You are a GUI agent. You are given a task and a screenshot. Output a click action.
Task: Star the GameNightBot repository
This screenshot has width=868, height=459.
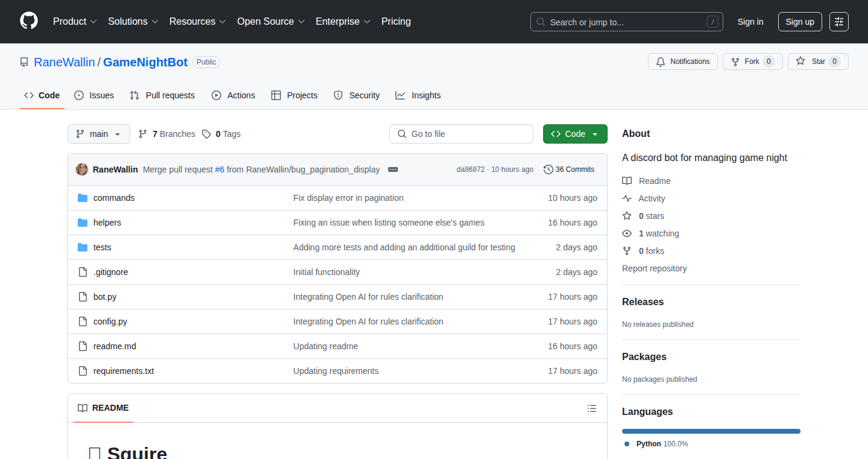tap(818, 62)
